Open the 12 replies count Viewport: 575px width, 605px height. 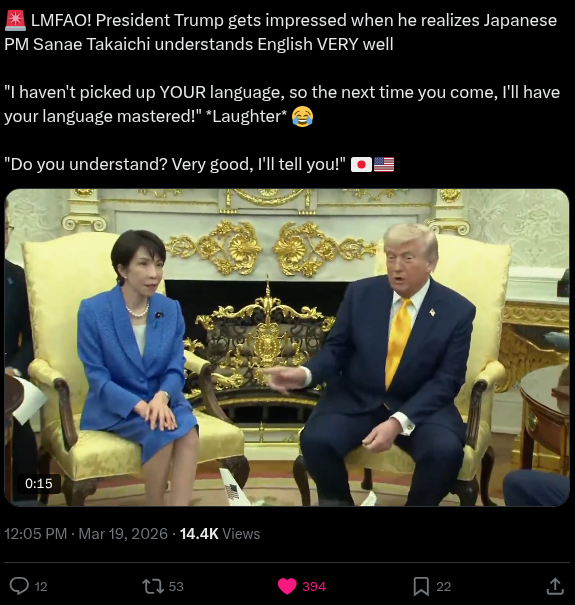[x=41, y=586]
